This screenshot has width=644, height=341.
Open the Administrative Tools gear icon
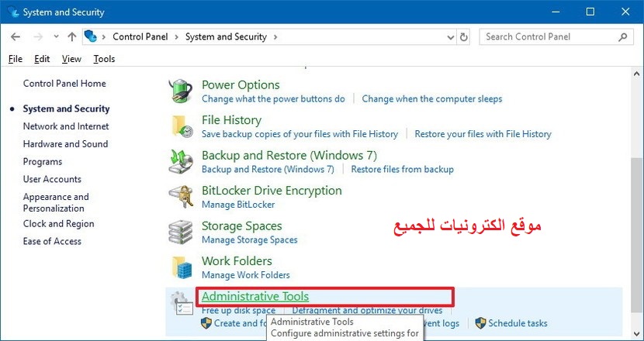(x=181, y=303)
